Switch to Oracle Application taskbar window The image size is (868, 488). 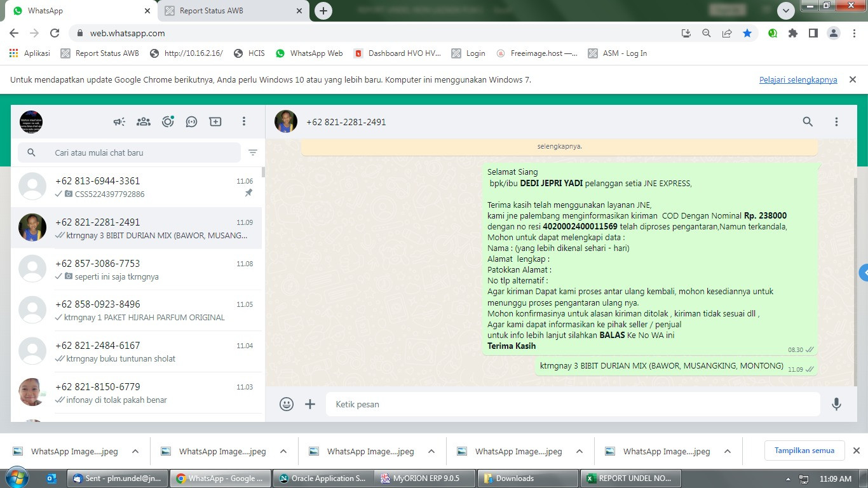[x=323, y=478]
